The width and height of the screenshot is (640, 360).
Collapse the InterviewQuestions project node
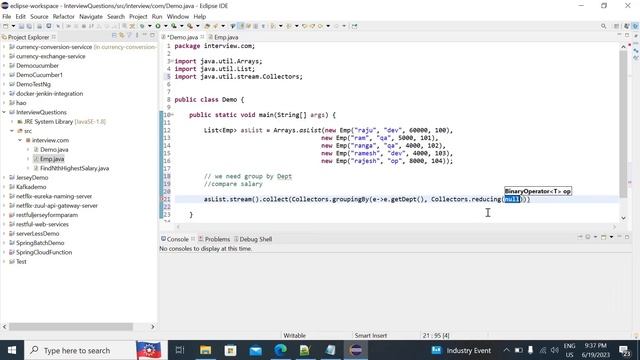coord(4,112)
